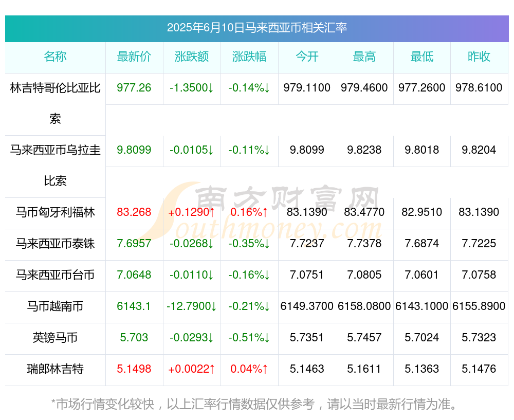The width and height of the screenshot is (514, 420).
Task: Click latest price 7.0648
Action: click(134, 275)
